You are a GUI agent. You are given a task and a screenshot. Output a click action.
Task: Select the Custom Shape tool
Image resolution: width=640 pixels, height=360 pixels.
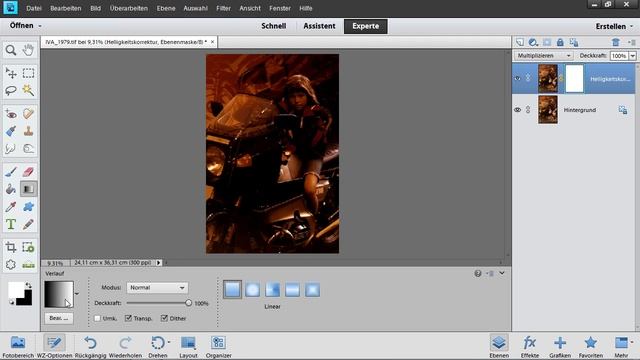[x=28, y=207]
